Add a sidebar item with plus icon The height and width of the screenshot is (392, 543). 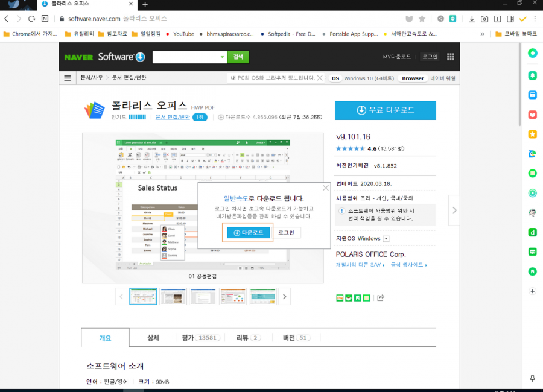point(533,291)
